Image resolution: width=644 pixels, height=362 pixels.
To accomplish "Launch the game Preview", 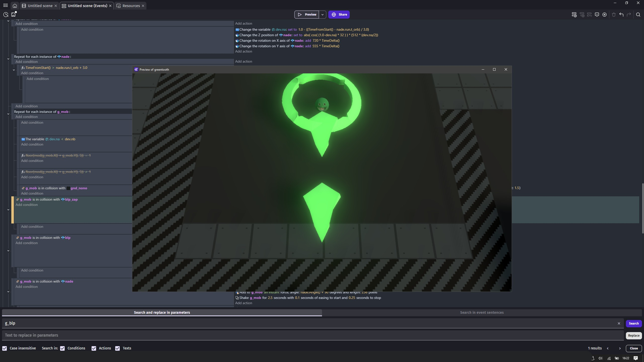I will (307, 15).
